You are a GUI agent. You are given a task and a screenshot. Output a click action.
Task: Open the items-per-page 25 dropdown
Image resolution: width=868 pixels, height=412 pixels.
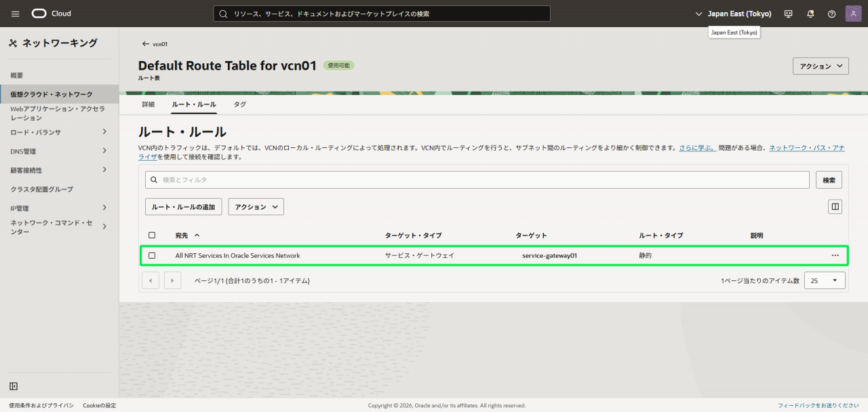(825, 280)
